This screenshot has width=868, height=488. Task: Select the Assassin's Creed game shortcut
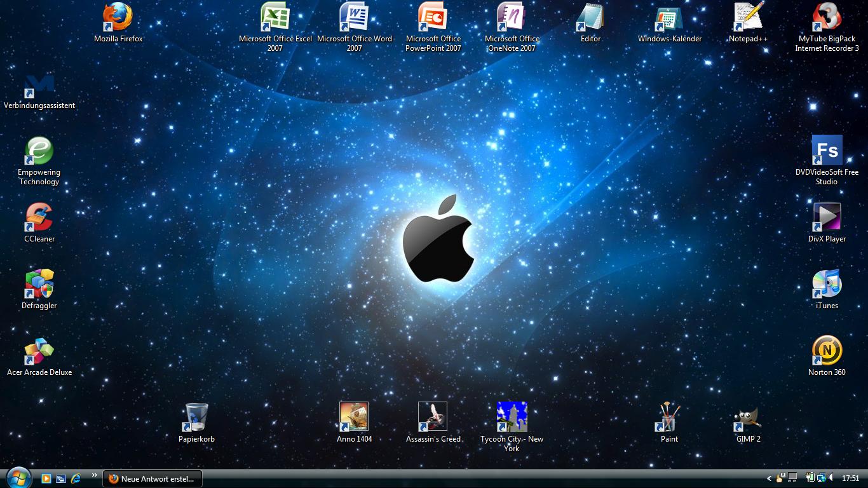(433, 423)
